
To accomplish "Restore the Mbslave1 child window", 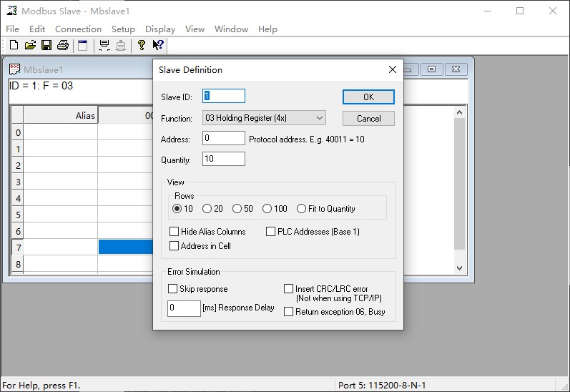I will [x=431, y=69].
